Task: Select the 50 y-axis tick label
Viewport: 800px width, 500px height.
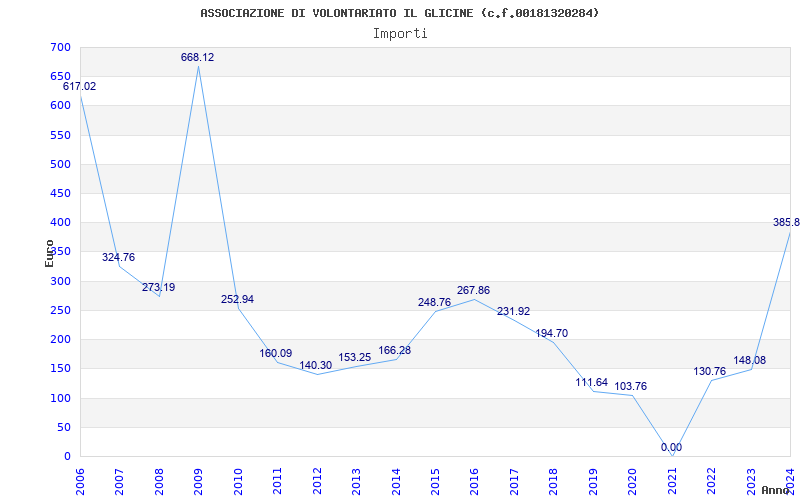Action: (64, 427)
